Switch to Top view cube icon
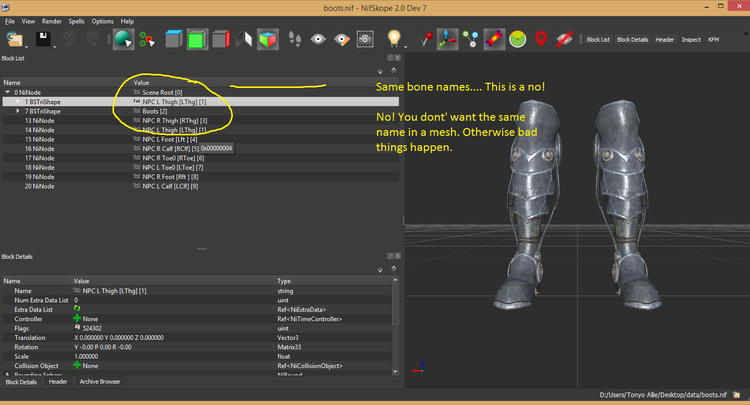The height and width of the screenshot is (405, 750). (174, 39)
